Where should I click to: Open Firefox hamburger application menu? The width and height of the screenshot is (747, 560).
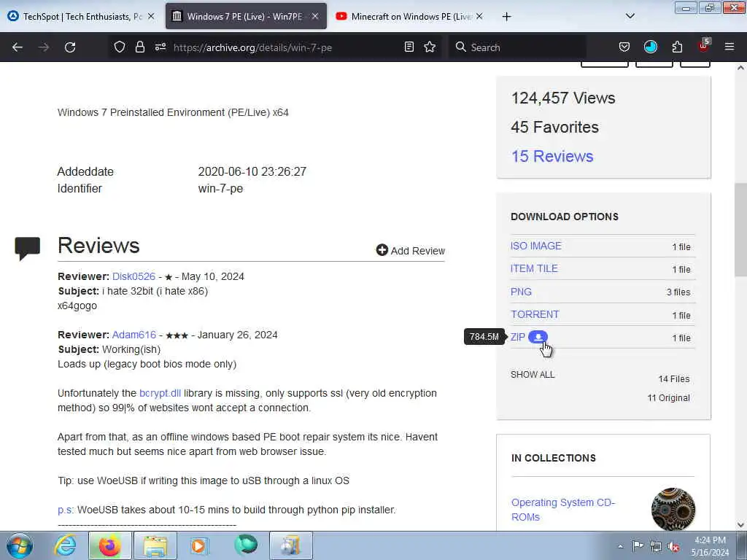(729, 47)
